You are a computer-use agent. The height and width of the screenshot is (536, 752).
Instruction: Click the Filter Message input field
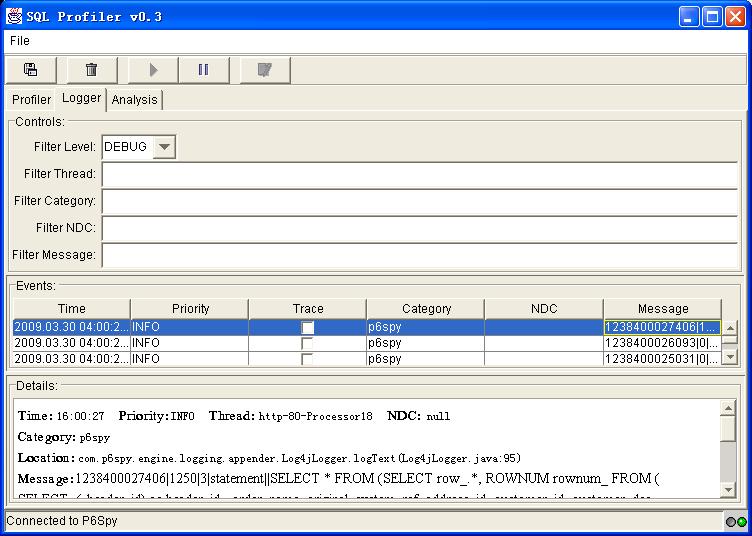419,255
